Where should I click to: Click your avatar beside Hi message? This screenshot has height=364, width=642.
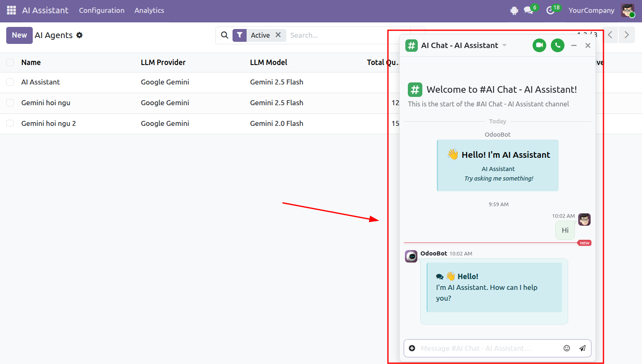tap(584, 219)
